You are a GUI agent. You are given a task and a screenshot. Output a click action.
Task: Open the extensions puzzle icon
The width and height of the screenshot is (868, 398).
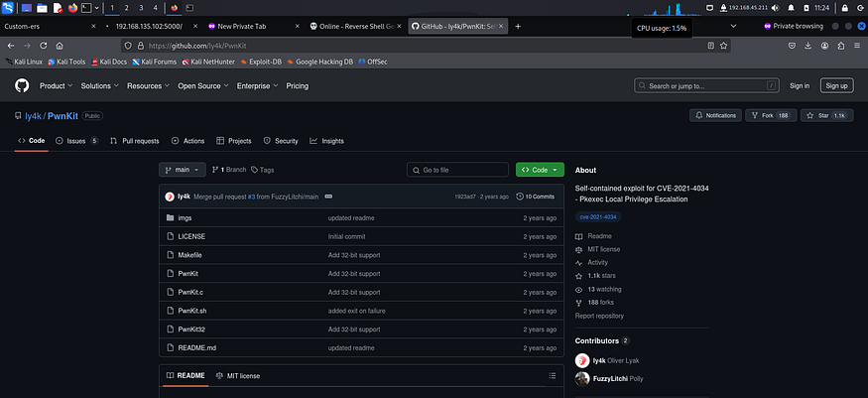(x=841, y=46)
